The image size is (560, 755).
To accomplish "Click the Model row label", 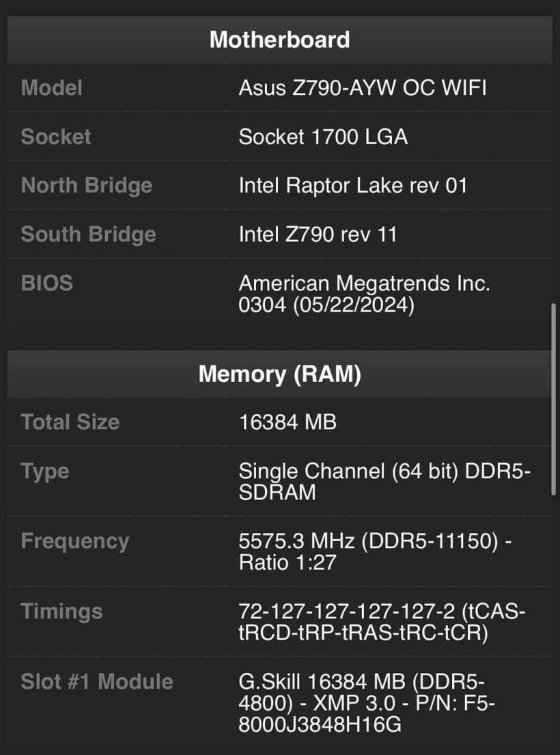I will (x=52, y=88).
